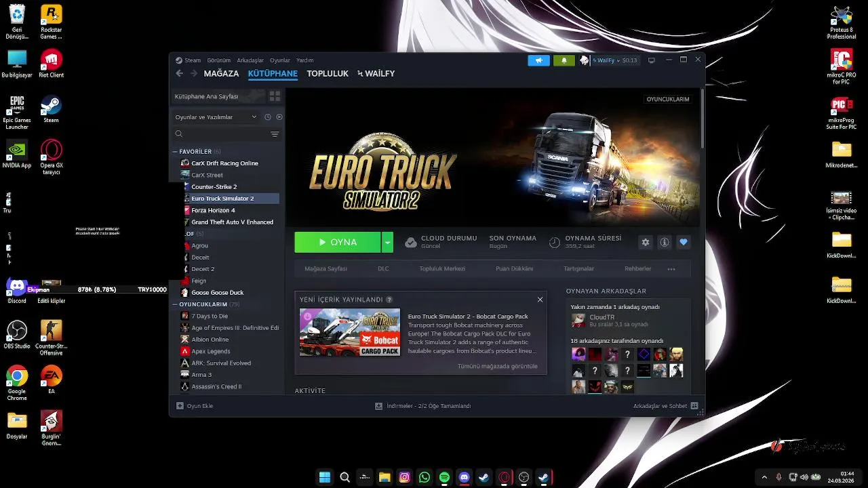Screen dimensions: 868x488
Task: Open the Steam notifications bell
Action: (x=564, y=60)
